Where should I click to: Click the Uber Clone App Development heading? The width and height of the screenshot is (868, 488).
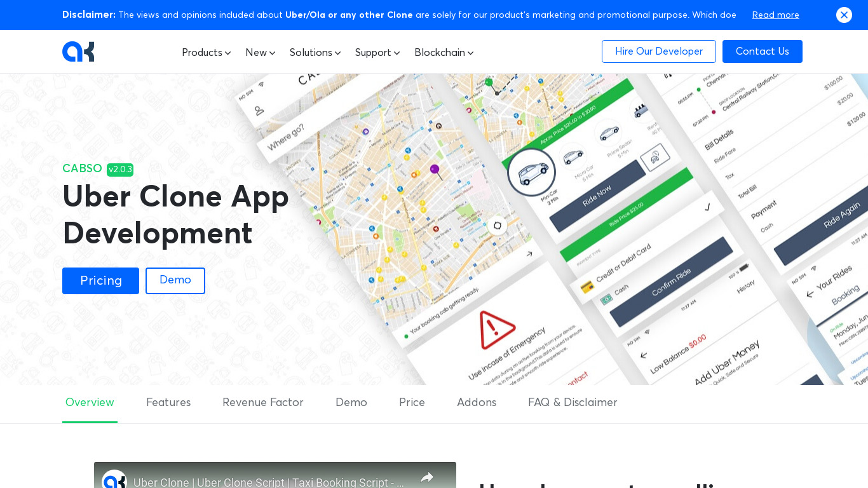175,214
